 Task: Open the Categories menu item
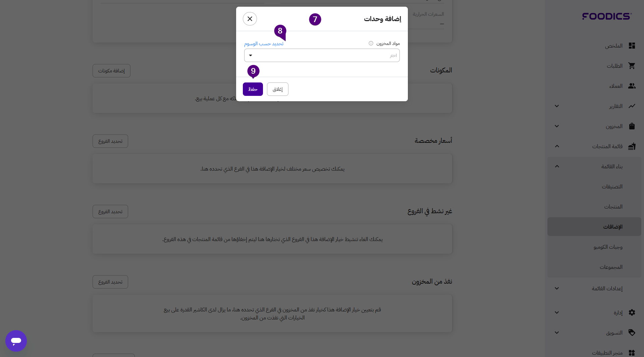(612, 186)
